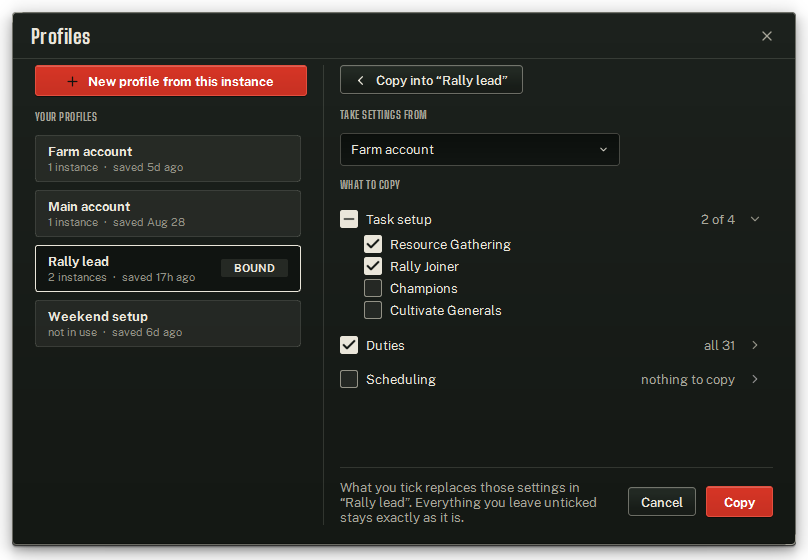The width and height of the screenshot is (808, 560).
Task: Uncheck Resource Gathering
Action: click(373, 244)
